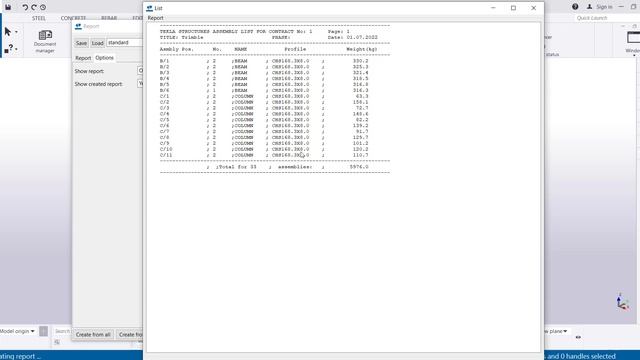Image resolution: width=640 pixels, height=360 pixels.
Task: Select the C/10 column row
Action: 264,149
